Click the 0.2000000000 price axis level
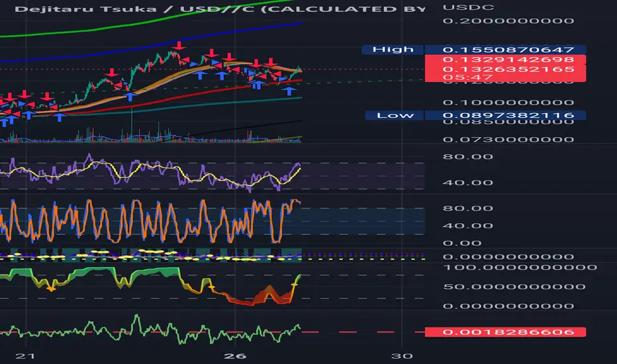This screenshot has height=364, width=617. [508, 21]
